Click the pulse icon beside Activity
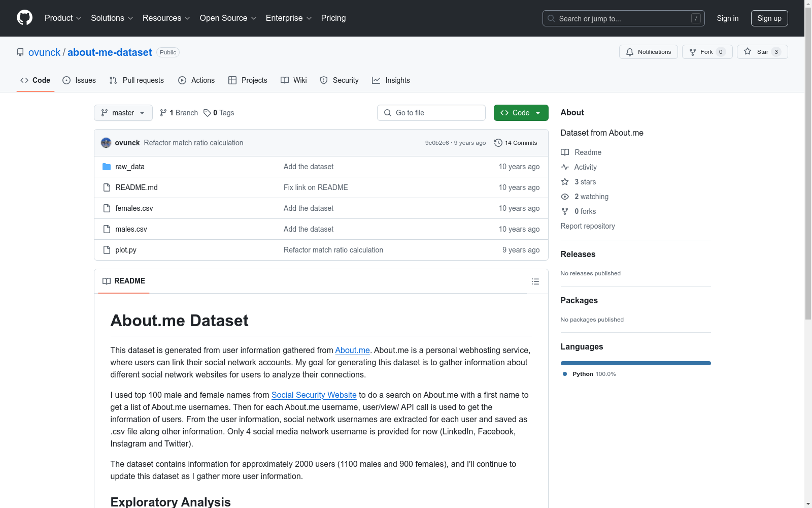 pyautogui.click(x=565, y=167)
